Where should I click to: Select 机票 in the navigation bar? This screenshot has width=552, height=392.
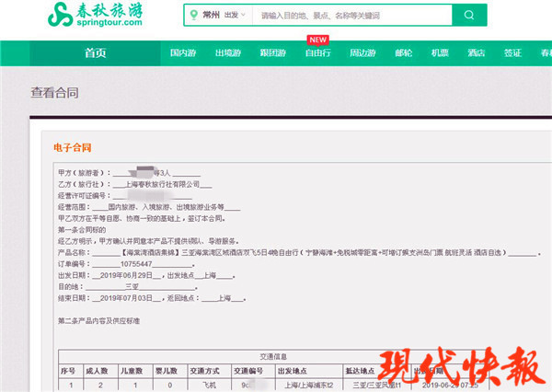coord(440,54)
